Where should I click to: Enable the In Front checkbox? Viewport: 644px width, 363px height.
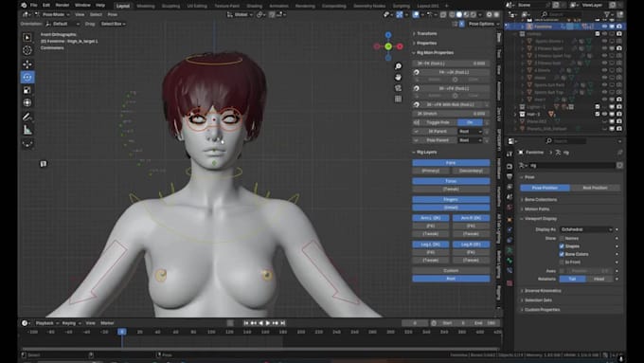coord(562,262)
